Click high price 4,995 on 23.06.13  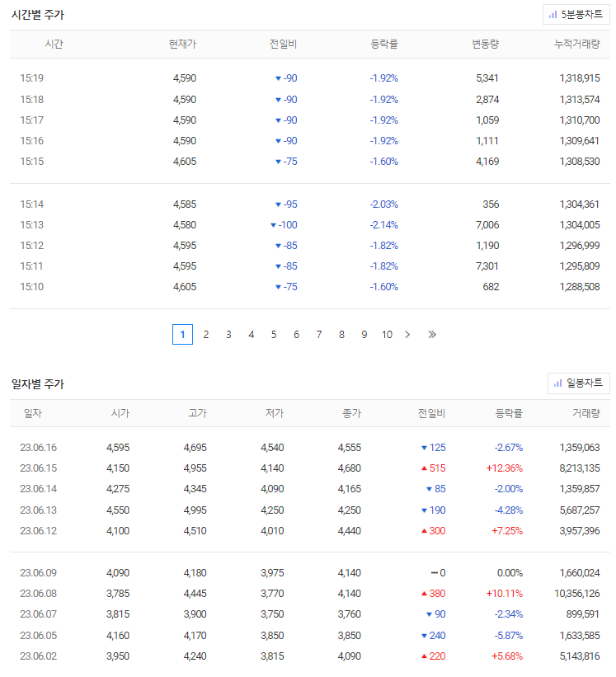(195, 510)
